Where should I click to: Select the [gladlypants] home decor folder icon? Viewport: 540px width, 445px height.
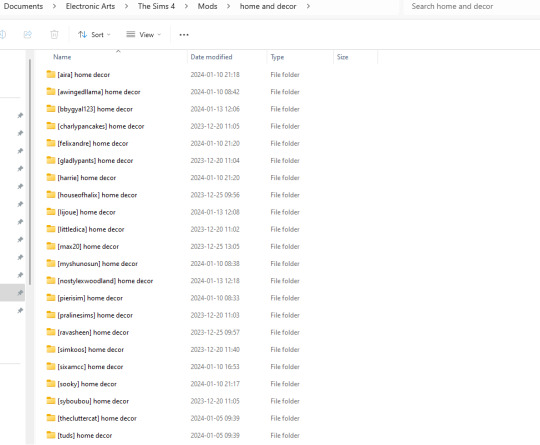pyautogui.click(x=51, y=160)
